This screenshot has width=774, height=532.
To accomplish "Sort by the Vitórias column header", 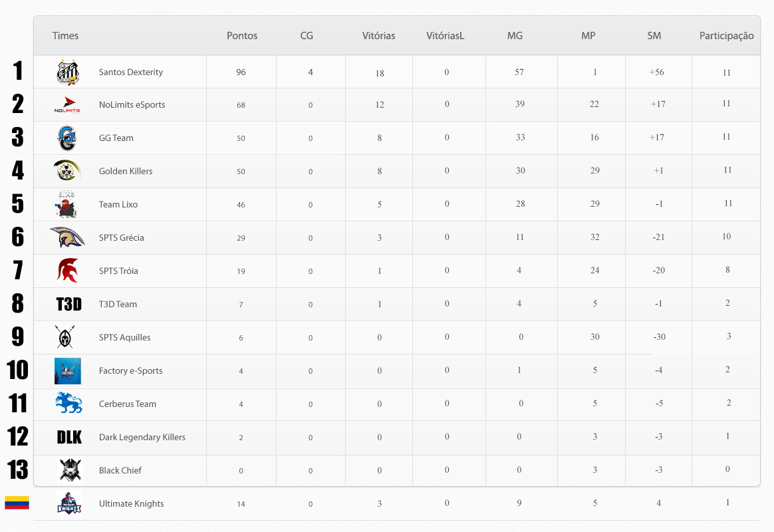I will point(379,36).
